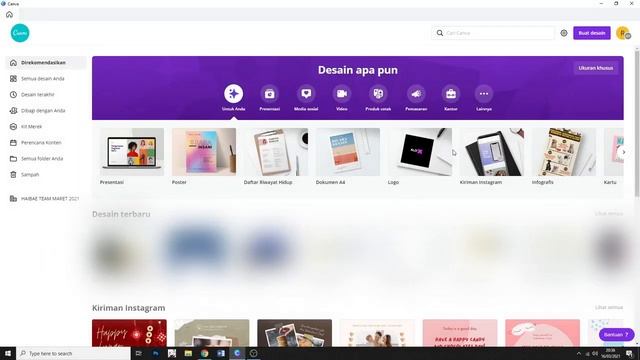The image size is (640, 360).
Task: Choose the Infografis design thumbnail
Action: pos(564,152)
